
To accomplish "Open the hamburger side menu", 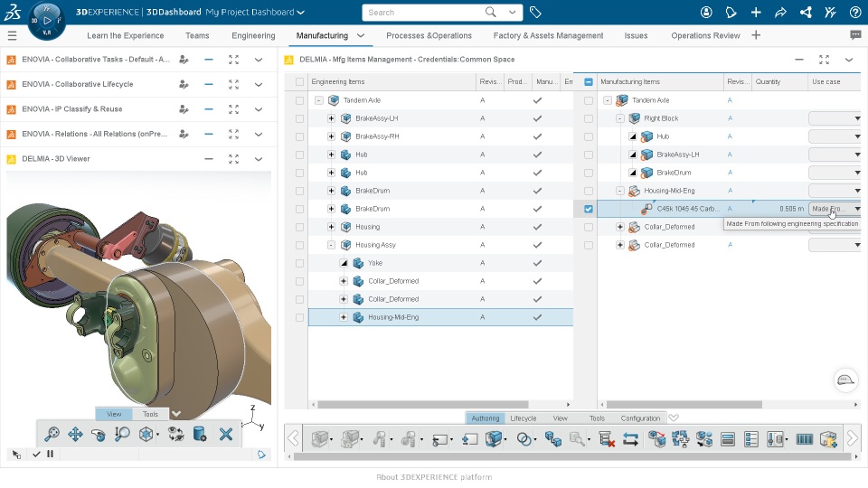I will [x=12, y=35].
